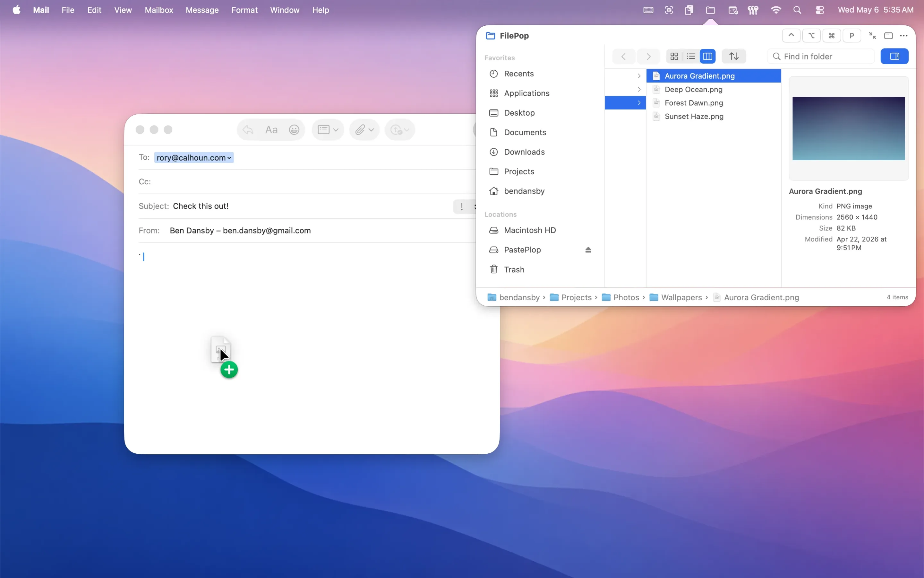Viewport: 924px width, 578px height.
Task: Switch FilePop to column view
Action: tap(707, 57)
